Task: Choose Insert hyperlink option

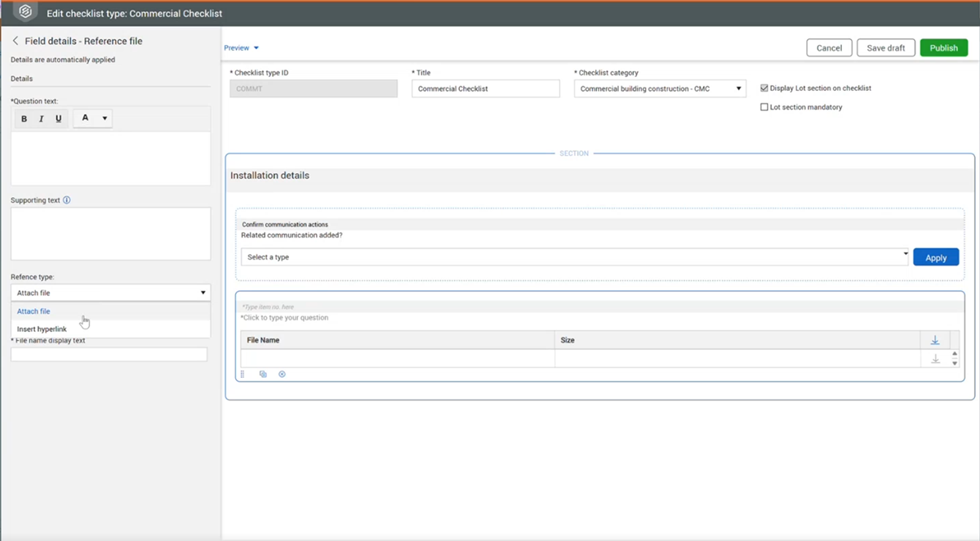Action: tap(42, 329)
